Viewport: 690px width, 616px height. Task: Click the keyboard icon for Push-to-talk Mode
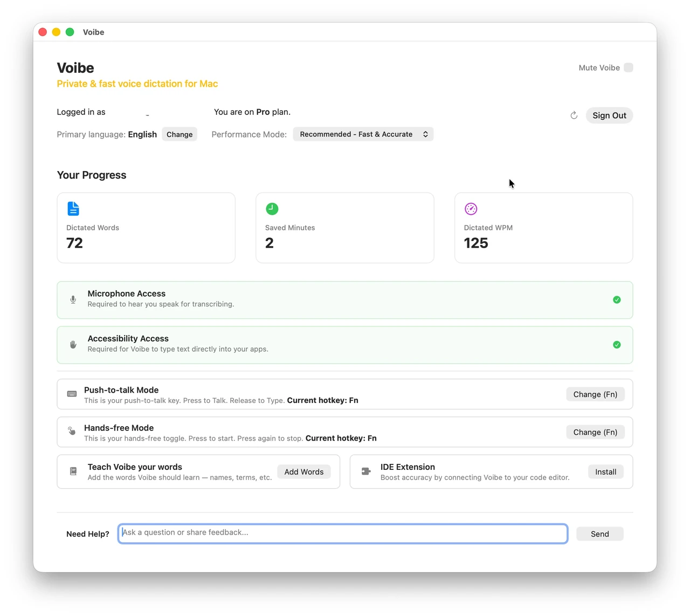[x=72, y=394]
